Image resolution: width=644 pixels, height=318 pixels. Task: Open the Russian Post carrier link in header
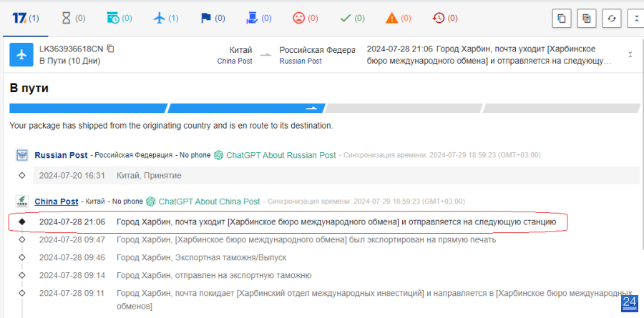click(301, 61)
